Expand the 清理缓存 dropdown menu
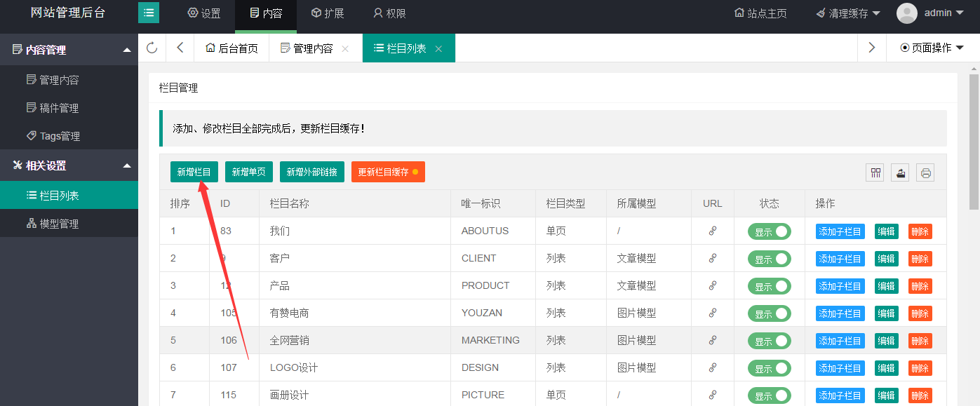Image resolution: width=980 pixels, height=406 pixels. [847, 13]
